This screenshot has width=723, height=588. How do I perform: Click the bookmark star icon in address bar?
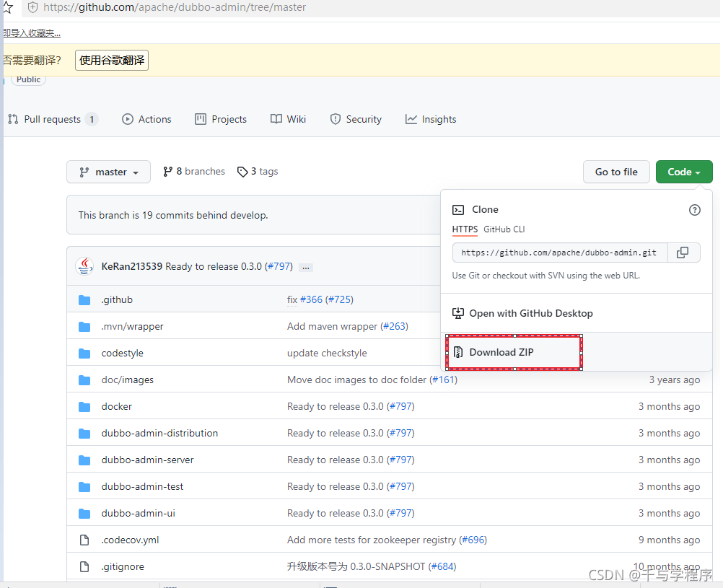7,7
